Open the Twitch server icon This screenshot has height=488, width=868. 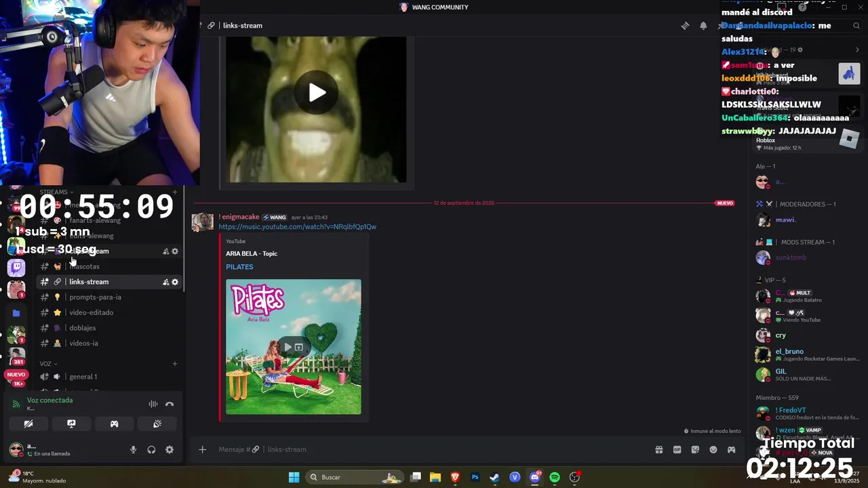point(16,268)
